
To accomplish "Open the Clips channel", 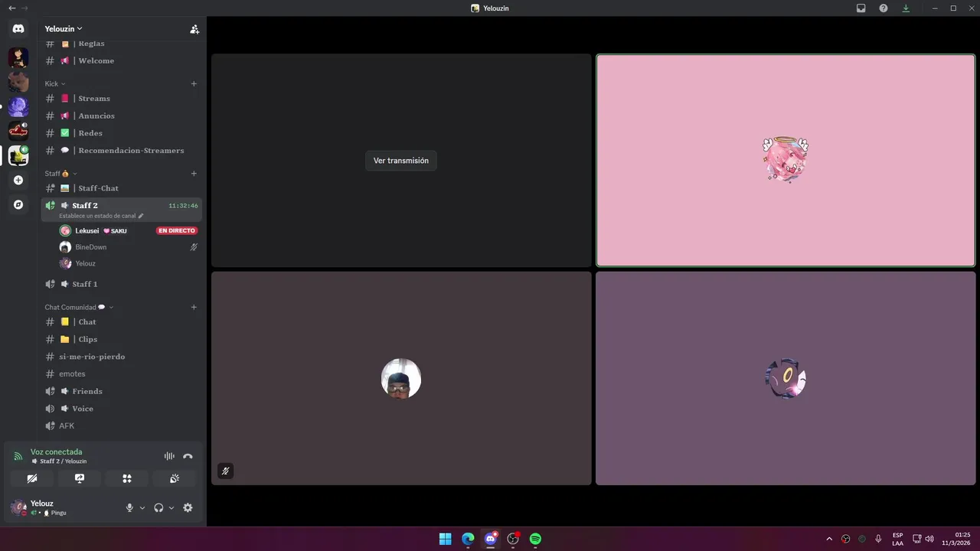I will [x=122, y=340].
